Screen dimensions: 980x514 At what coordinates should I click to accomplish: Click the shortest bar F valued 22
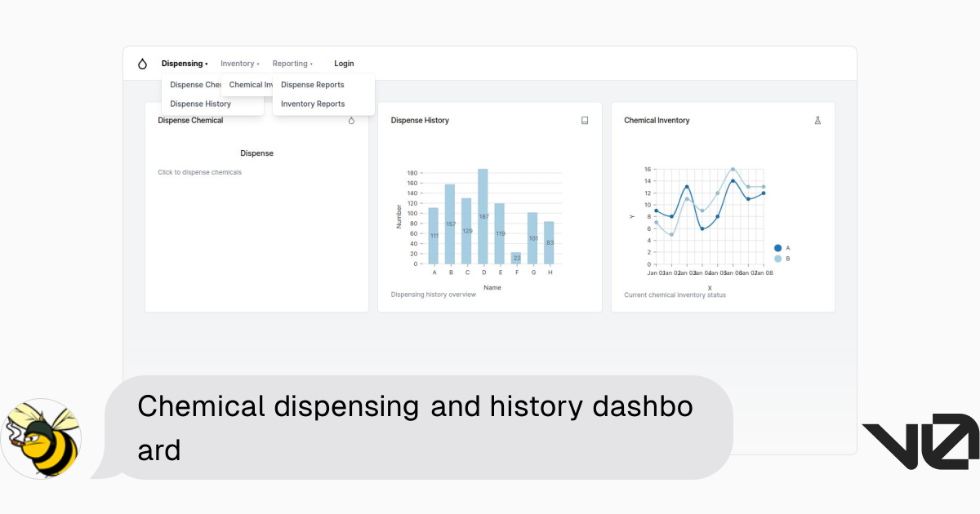[x=516, y=259]
